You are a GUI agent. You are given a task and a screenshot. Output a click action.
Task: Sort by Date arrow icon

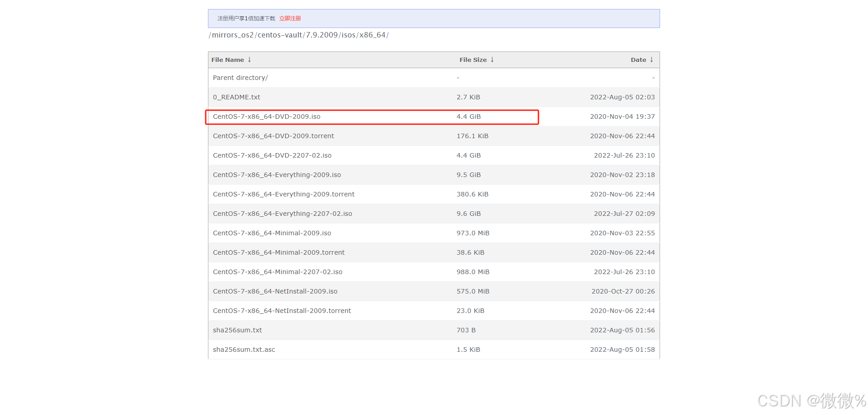point(651,60)
